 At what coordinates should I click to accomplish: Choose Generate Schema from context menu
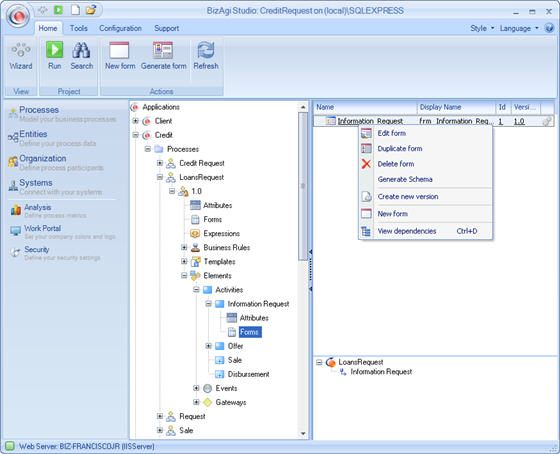tap(425, 179)
